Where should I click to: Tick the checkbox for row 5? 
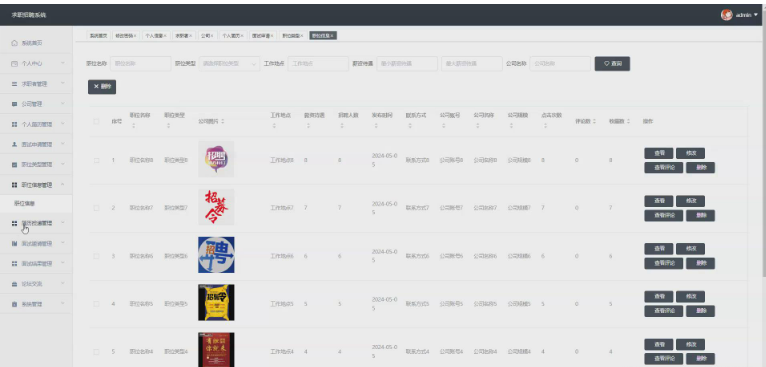point(96,351)
